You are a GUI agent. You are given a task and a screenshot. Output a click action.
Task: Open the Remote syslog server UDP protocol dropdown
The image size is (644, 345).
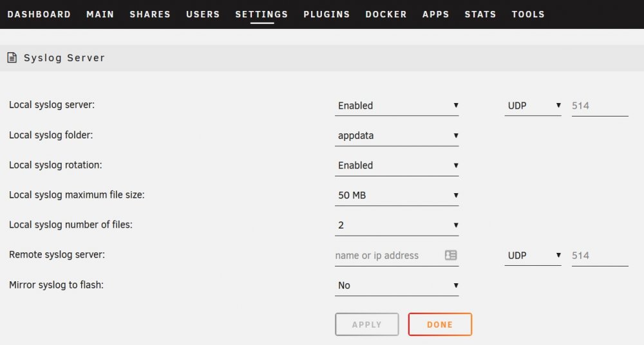tap(533, 256)
